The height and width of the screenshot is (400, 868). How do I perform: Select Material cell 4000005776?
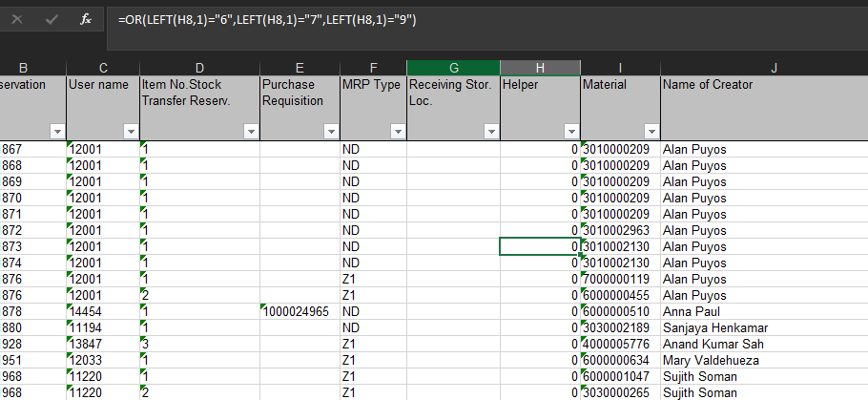tap(620, 344)
